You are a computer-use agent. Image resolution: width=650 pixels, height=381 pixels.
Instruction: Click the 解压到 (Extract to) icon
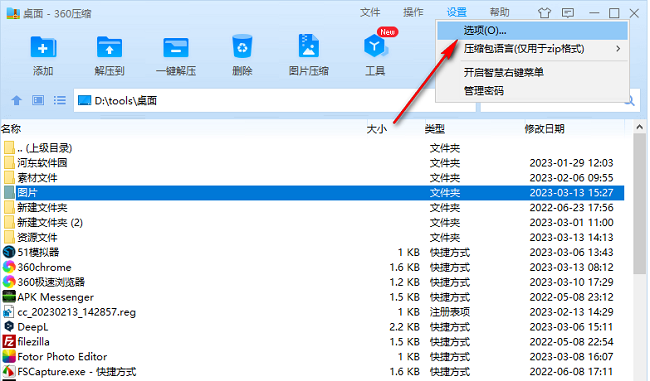click(109, 46)
